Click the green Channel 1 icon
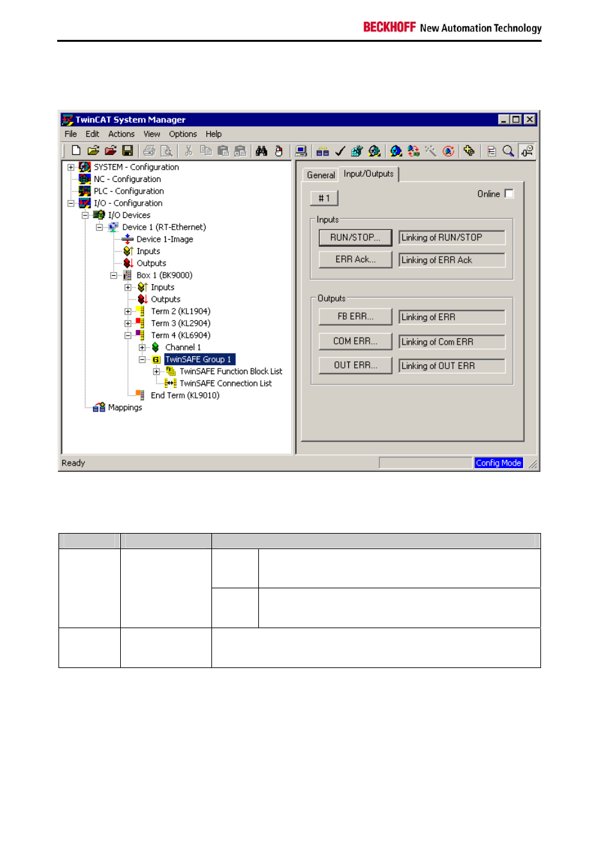 click(x=155, y=347)
